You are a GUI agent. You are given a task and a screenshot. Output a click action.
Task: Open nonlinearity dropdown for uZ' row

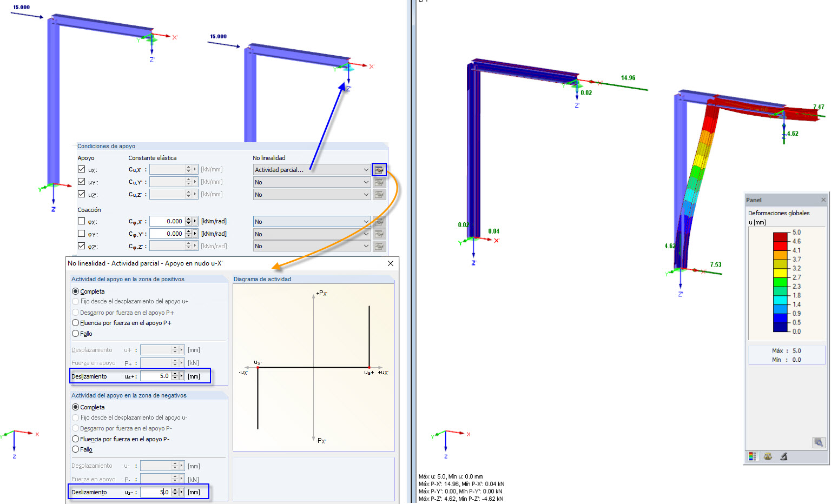coord(312,195)
